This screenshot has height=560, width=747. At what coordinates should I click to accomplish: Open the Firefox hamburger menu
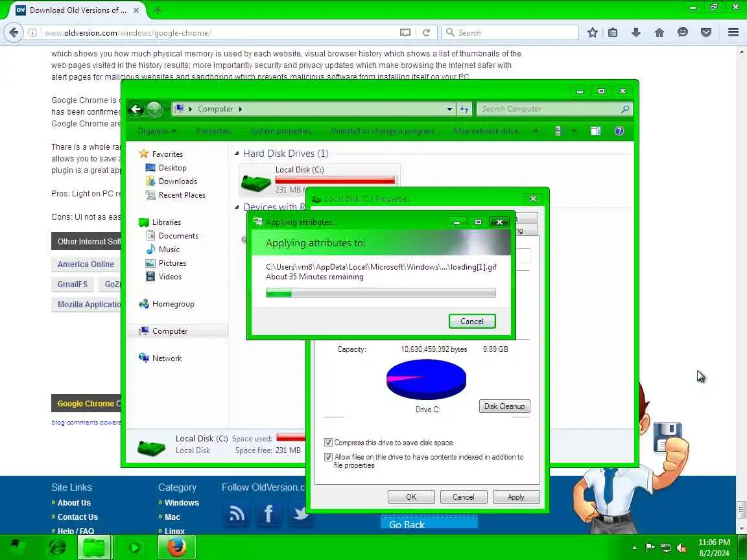[733, 32]
